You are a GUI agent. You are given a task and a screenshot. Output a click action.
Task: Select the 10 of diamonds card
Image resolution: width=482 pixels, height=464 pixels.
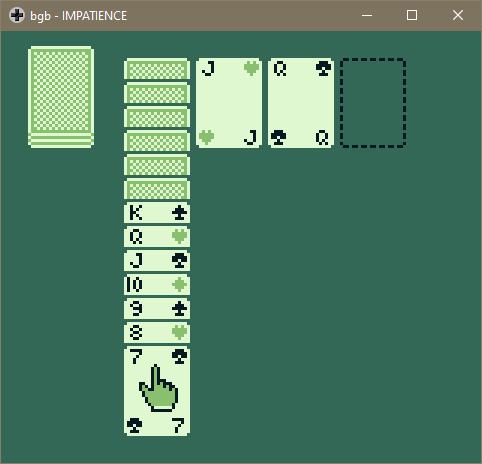click(x=157, y=285)
